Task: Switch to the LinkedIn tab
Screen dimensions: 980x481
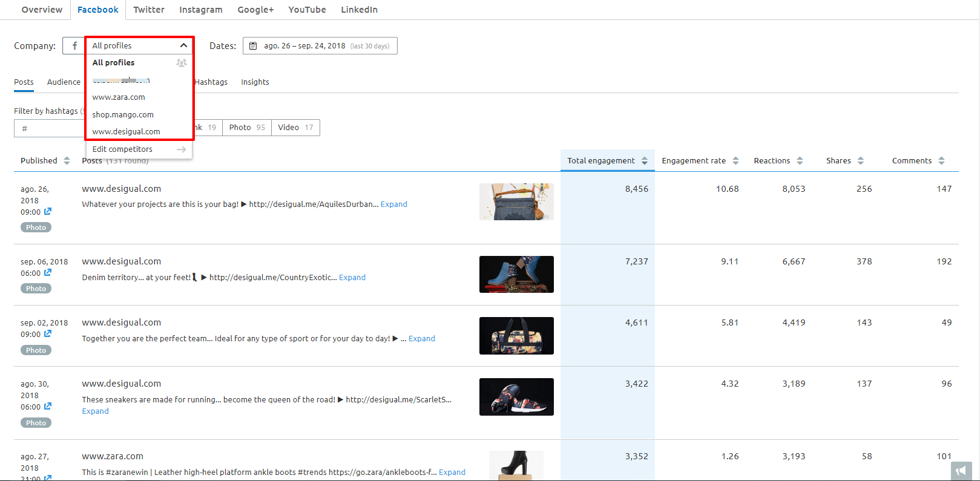Action: click(x=359, y=10)
